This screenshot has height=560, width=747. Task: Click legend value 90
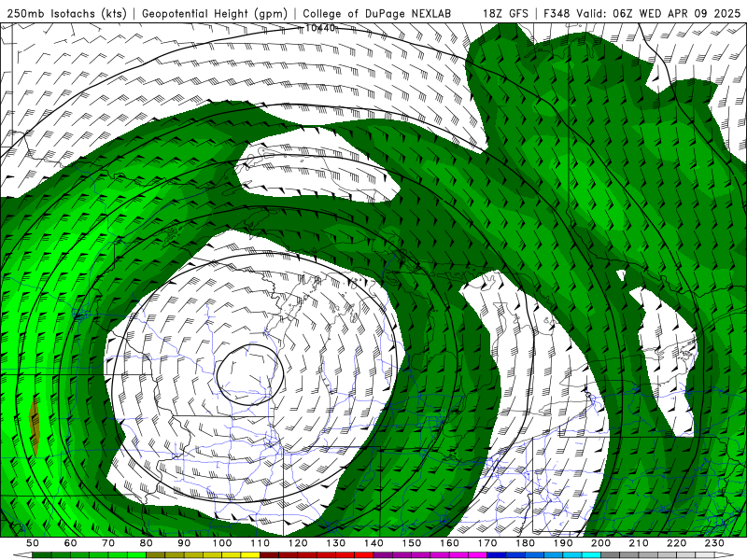184,543
